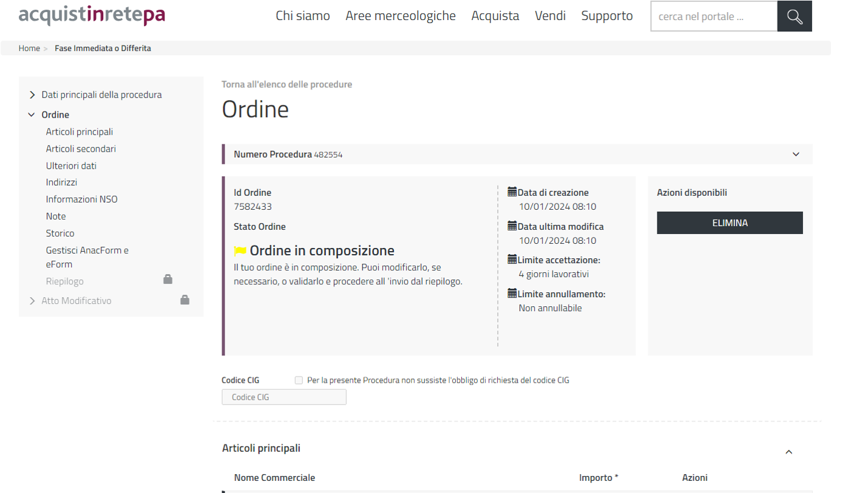Screen dimensions: 868x493
Task: Collapse the Articoli principali section
Action: (788, 452)
